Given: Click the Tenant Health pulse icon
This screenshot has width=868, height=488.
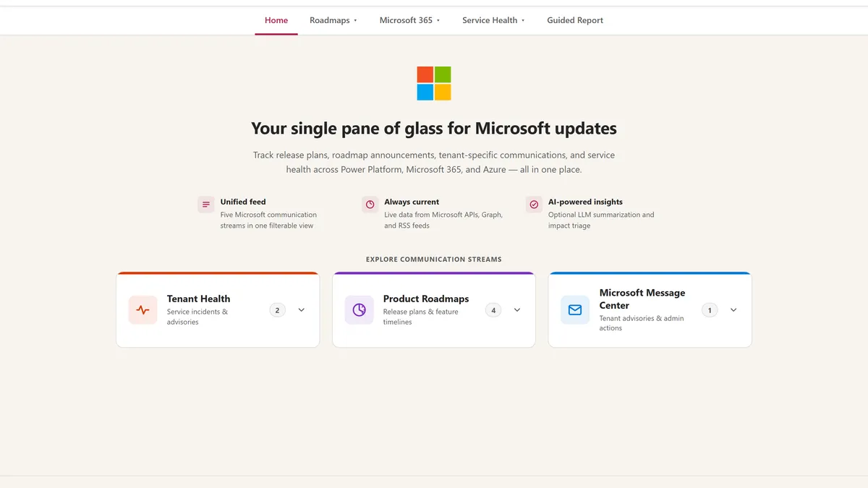Looking at the screenshot, I should pos(142,310).
